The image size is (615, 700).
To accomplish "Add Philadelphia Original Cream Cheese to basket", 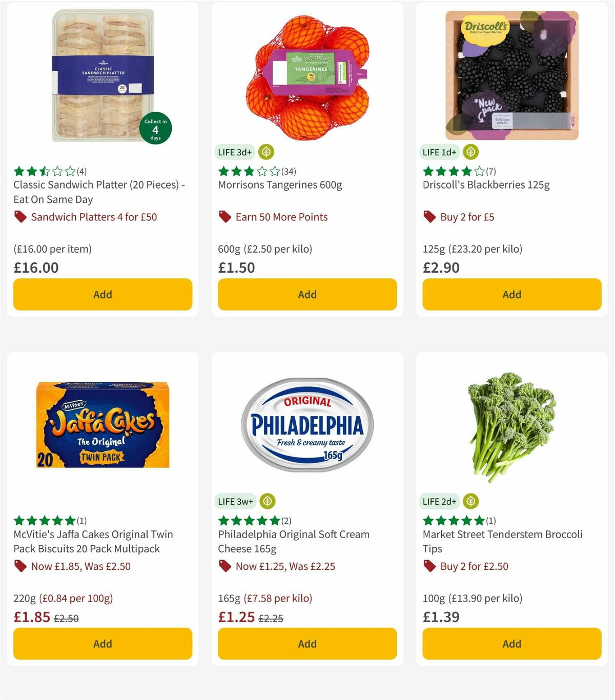I will (x=306, y=644).
